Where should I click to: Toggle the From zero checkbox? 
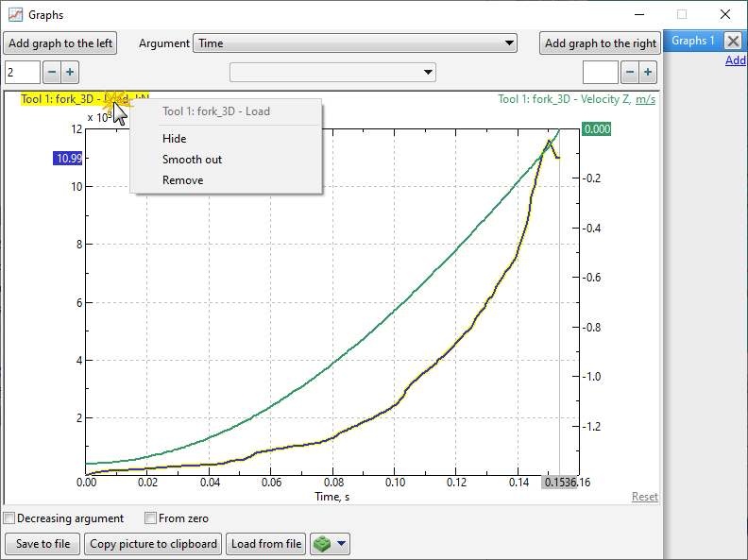click(150, 518)
